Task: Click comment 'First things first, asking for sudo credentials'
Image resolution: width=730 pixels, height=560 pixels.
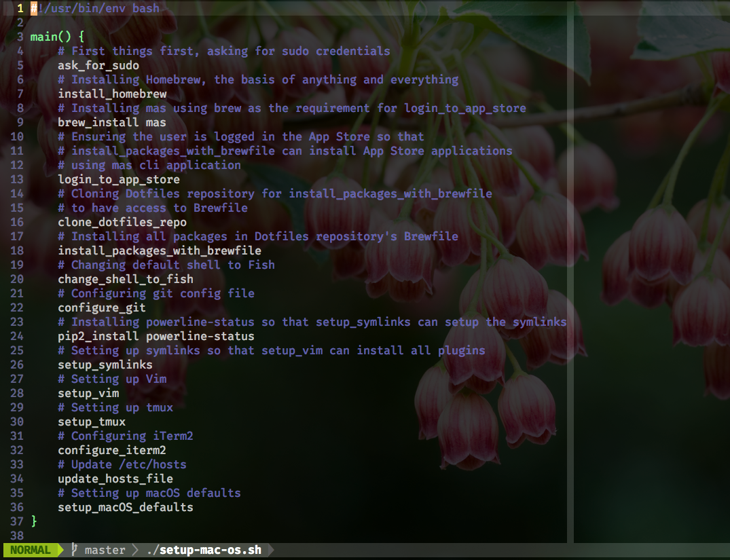Action: click(224, 51)
